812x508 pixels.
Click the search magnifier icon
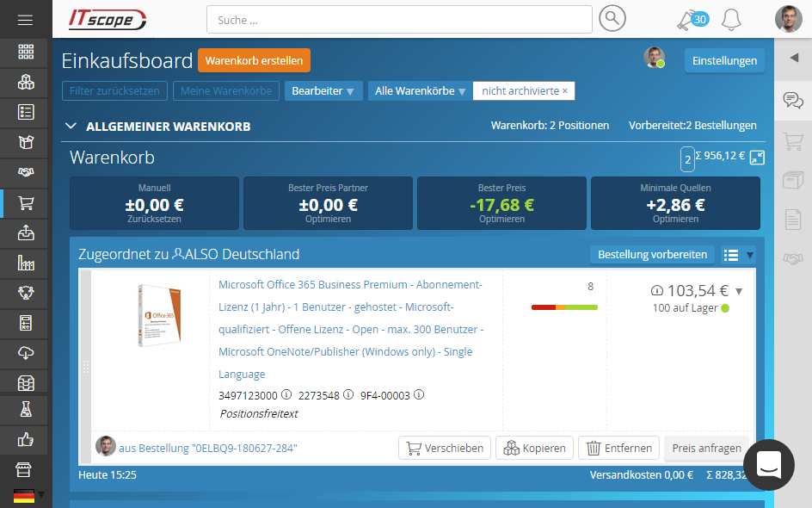tap(612, 19)
